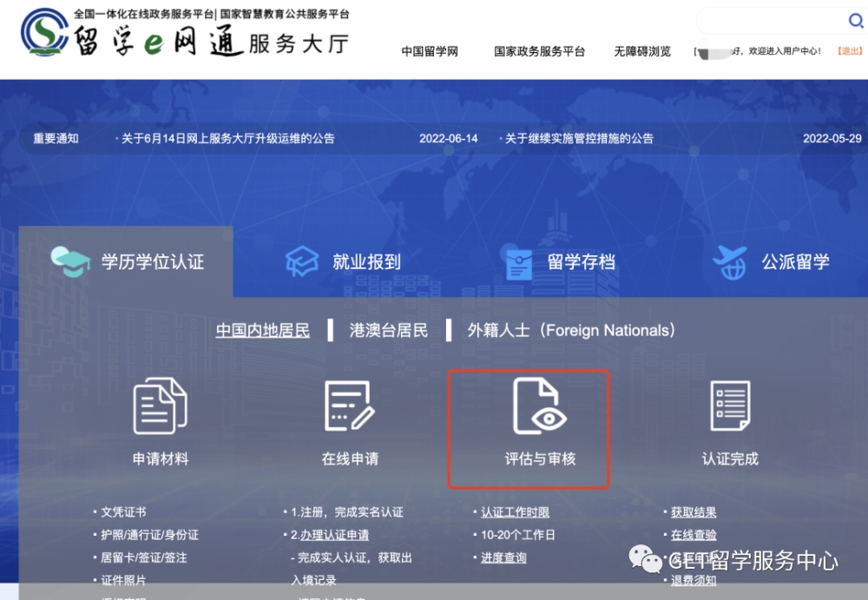The image size is (868, 600).
Task: Open the 学历学位认证 tab
Action: pos(126,261)
